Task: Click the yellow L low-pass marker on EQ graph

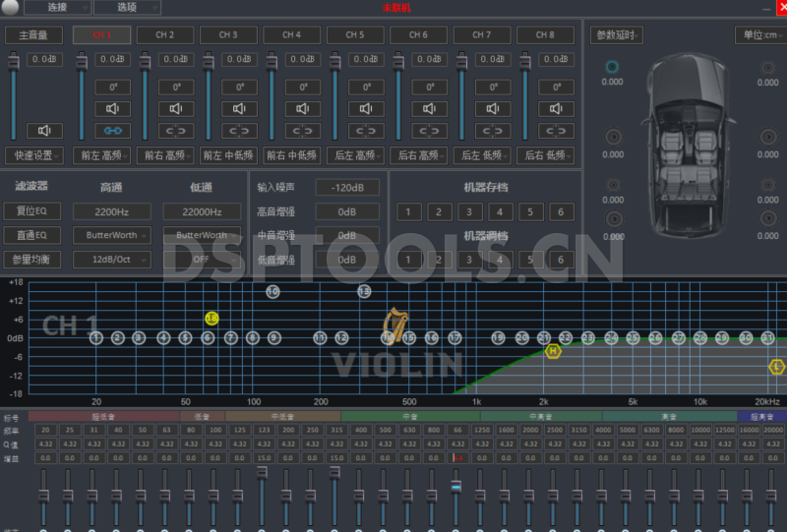Action: click(777, 367)
